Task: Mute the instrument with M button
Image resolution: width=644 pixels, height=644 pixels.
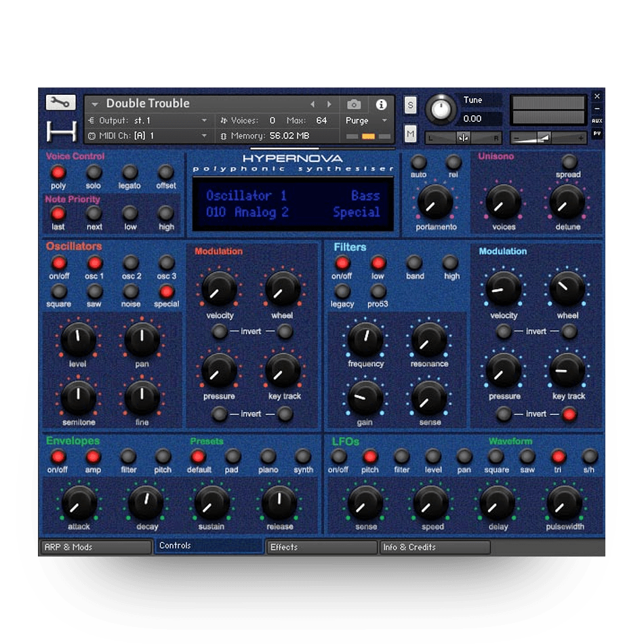Action: (410, 134)
